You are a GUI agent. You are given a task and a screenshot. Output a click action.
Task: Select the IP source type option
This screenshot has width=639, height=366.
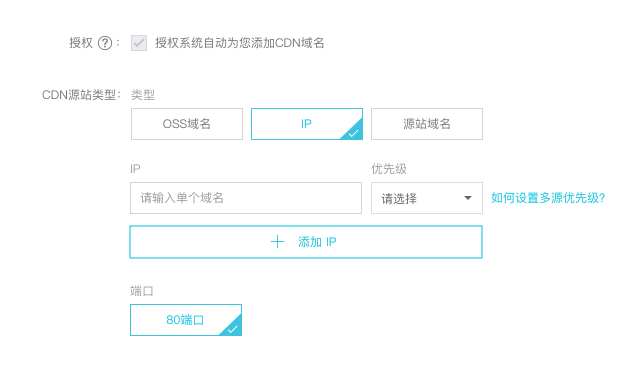coord(307,124)
